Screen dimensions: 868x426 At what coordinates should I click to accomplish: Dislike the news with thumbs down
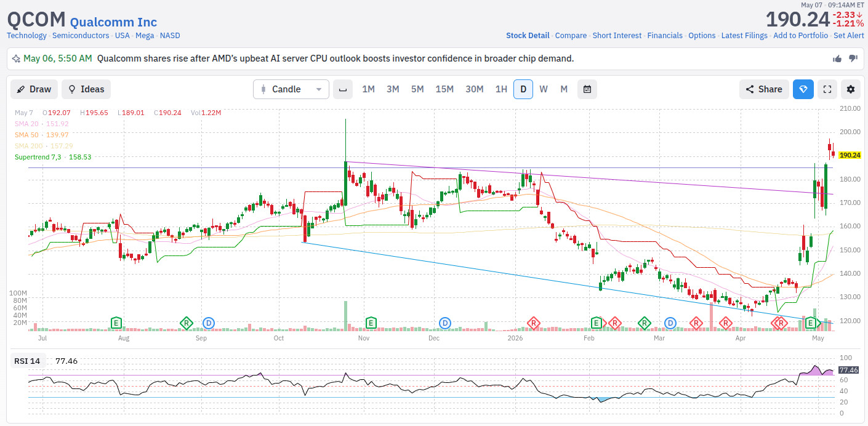(x=853, y=58)
